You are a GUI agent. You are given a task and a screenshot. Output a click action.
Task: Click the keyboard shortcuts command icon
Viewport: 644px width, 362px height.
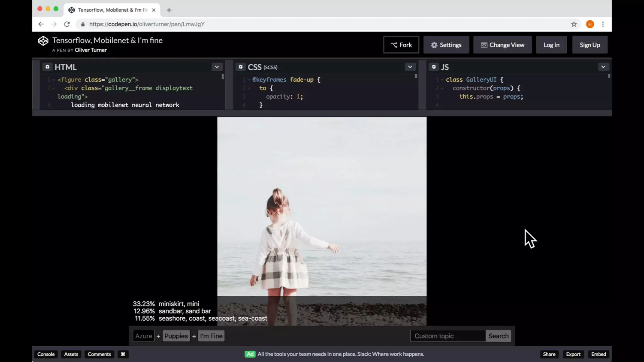(x=123, y=354)
